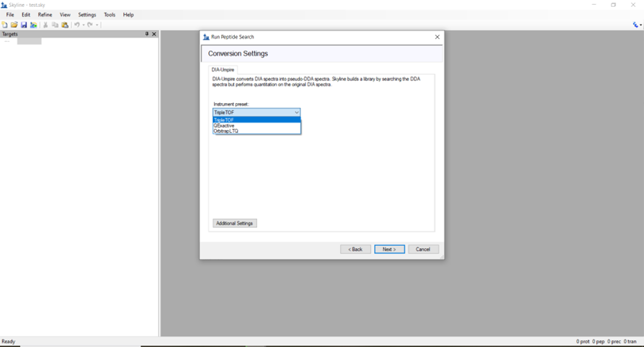Open the Refine menu
644x347 pixels.
pyautogui.click(x=45, y=15)
